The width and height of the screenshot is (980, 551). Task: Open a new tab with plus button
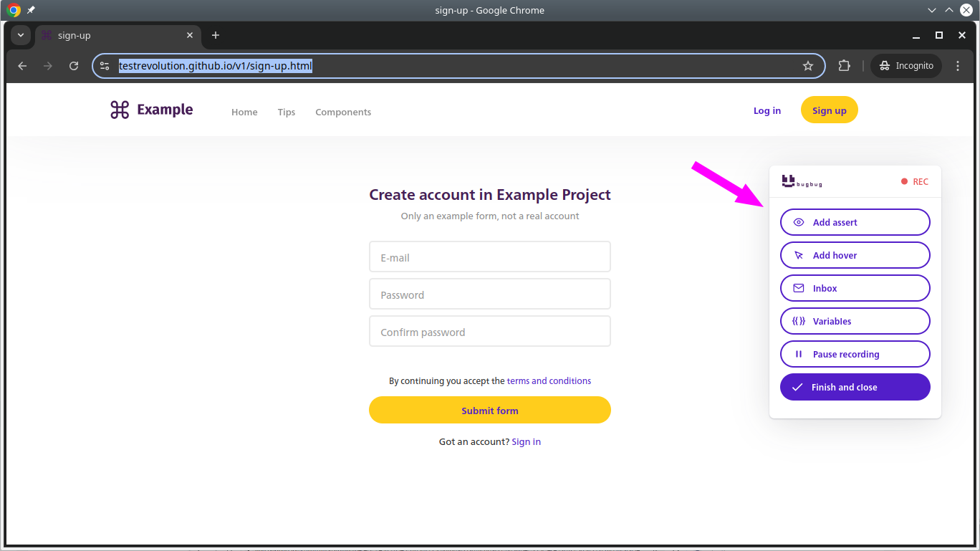tap(216, 35)
